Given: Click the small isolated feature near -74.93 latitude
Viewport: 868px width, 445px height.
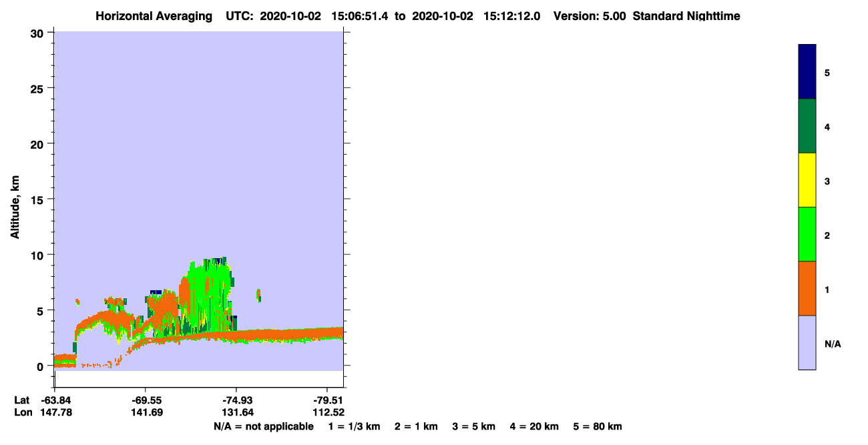Looking at the screenshot, I should pos(259,295).
